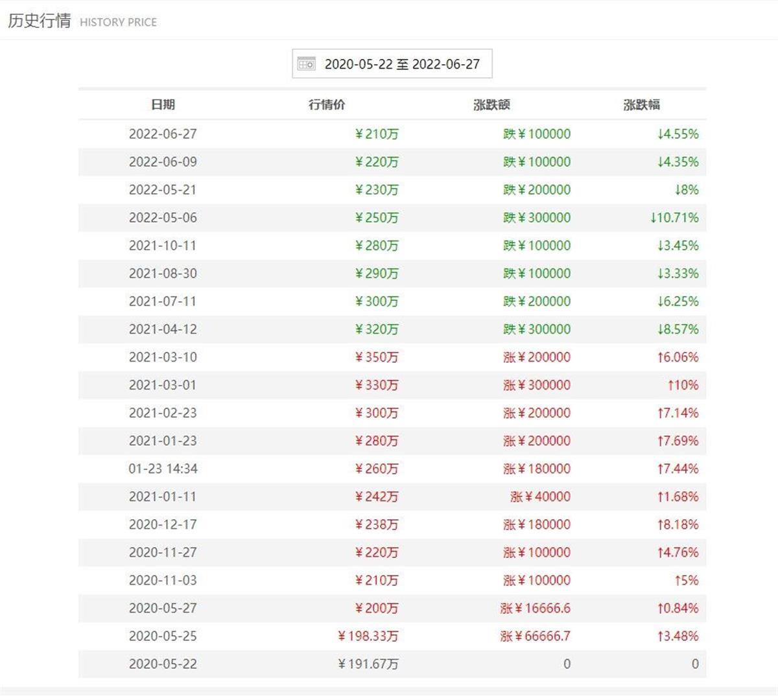Screen dimensions: 778x700
Task: Click the ¥350万 peak price cell
Action: tap(377, 357)
